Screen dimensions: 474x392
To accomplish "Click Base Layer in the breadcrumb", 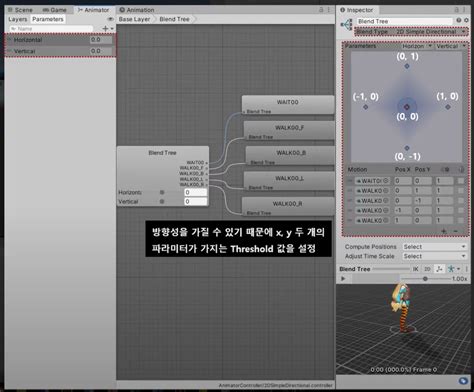I will pos(135,19).
